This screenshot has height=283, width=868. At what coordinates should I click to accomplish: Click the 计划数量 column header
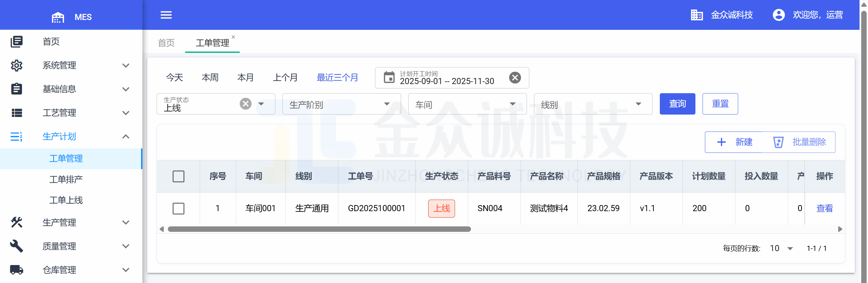(709, 176)
